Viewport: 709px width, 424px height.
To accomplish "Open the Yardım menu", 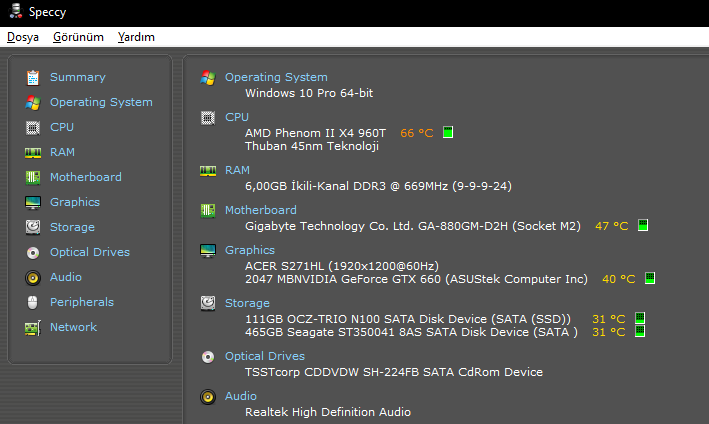I will [x=136, y=37].
